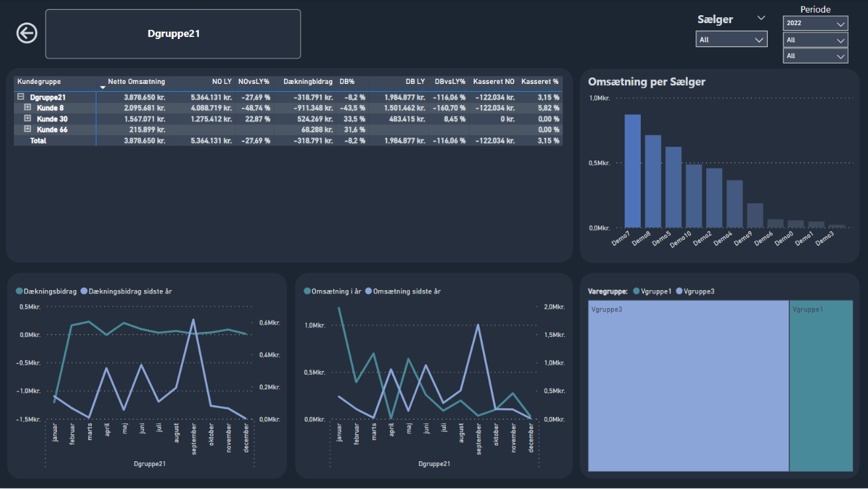Click the Omsætning sidste år legend dot

point(369,291)
